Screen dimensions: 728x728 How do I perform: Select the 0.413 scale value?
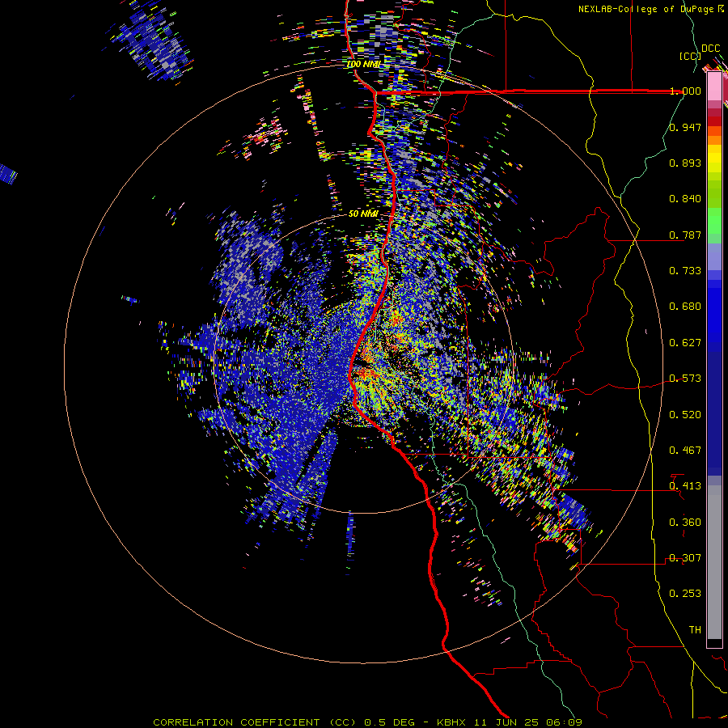tap(685, 485)
